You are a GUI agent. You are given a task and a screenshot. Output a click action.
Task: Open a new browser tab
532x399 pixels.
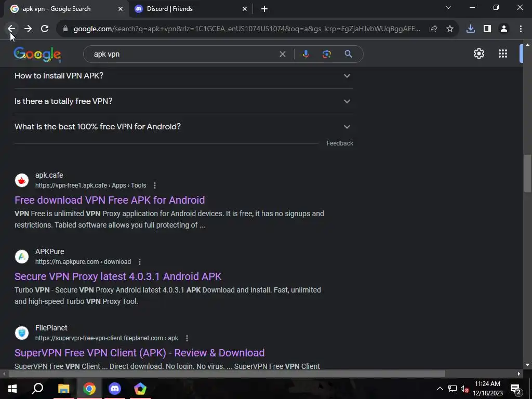(x=264, y=9)
